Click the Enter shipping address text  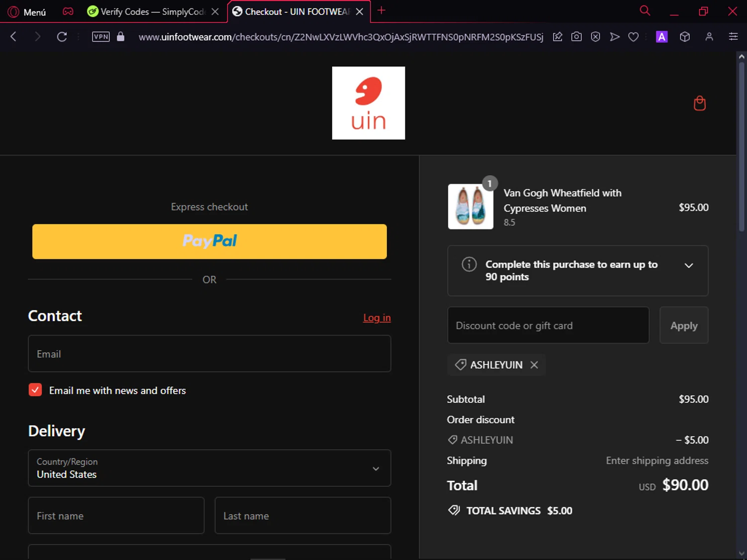pyautogui.click(x=657, y=460)
